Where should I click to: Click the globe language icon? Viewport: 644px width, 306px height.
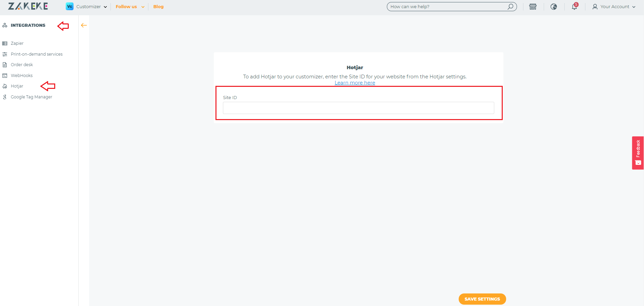click(554, 6)
